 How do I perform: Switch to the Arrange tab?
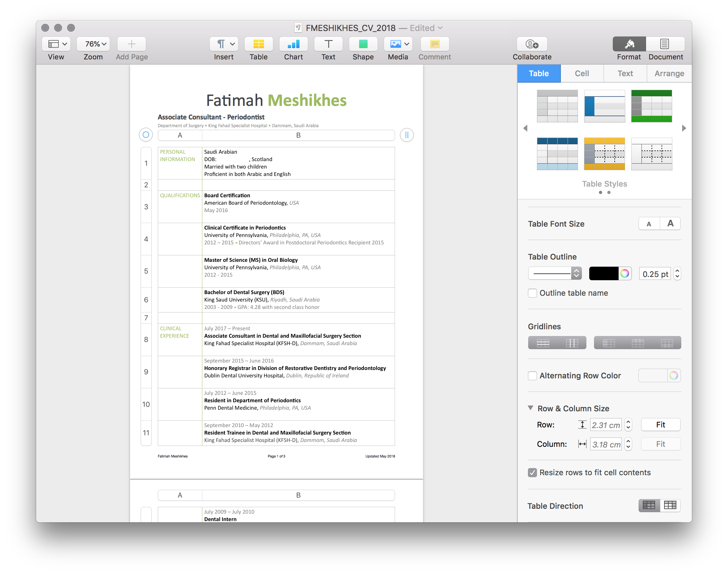point(669,73)
